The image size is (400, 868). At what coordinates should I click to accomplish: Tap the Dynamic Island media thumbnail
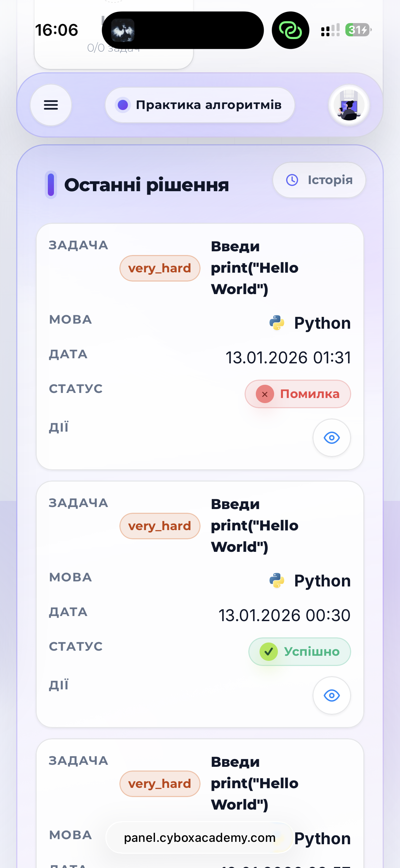[x=123, y=30]
